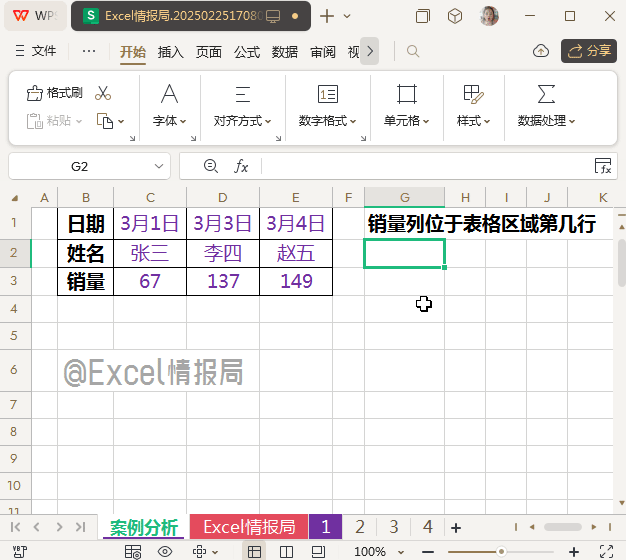Click the Cut scissors icon

102,93
